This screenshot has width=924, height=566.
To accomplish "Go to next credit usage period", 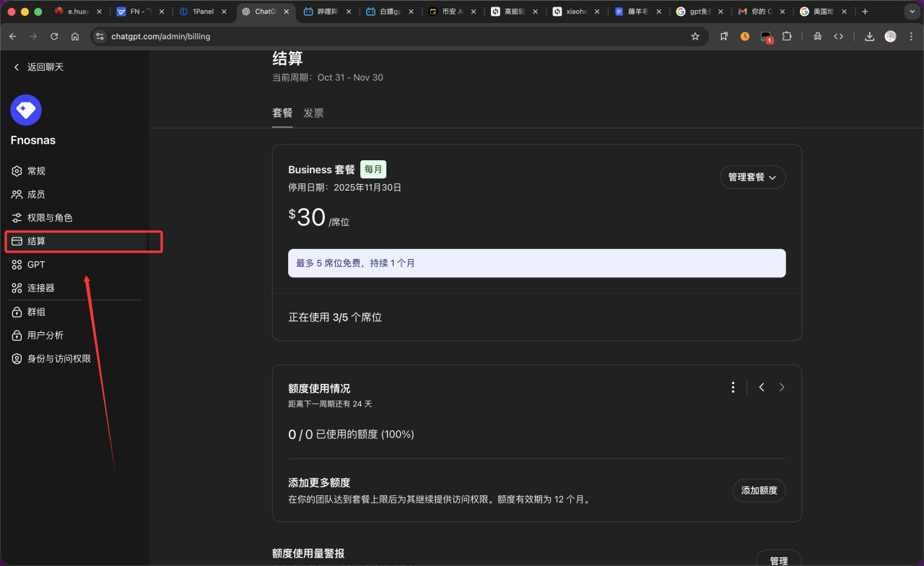I will pos(782,388).
